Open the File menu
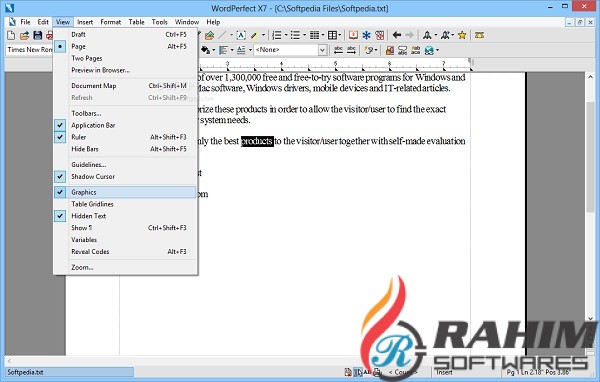The width and height of the screenshot is (600, 382). (x=25, y=22)
